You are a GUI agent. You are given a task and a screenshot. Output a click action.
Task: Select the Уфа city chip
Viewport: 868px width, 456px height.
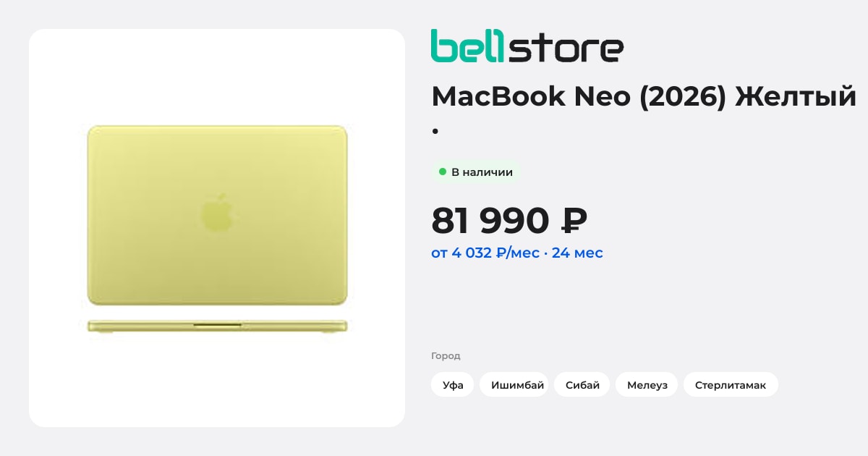pos(453,385)
